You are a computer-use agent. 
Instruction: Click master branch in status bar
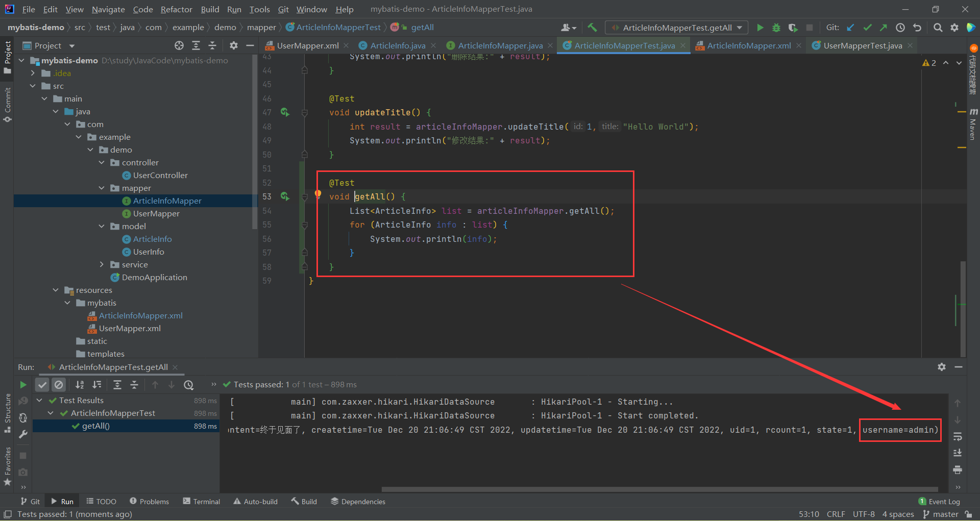click(941, 514)
